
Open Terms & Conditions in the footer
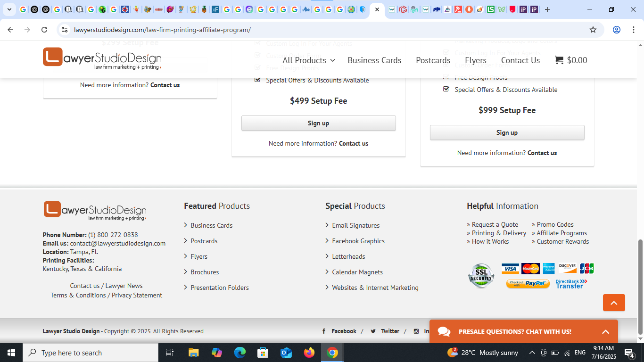coord(78,295)
